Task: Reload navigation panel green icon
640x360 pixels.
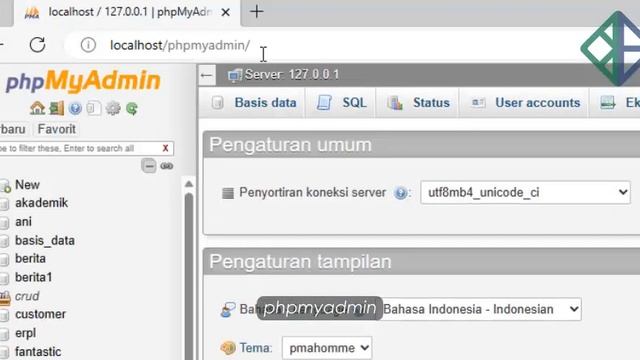Action: tap(132, 108)
